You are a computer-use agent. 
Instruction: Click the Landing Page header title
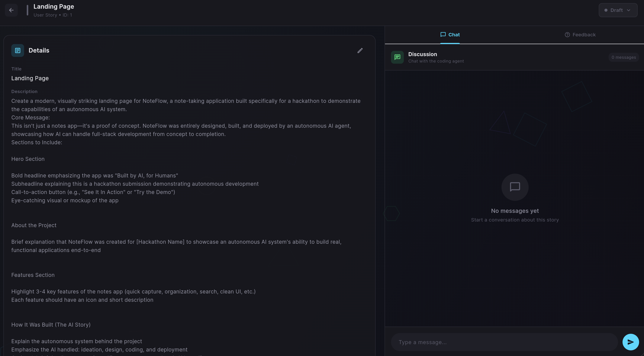point(54,7)
